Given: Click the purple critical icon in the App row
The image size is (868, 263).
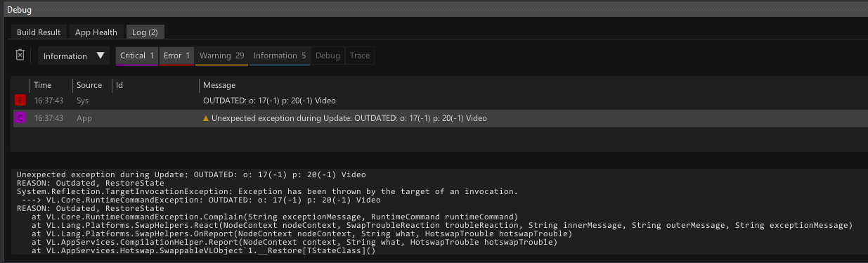Looking at the screenshot, I should (20, 118).
